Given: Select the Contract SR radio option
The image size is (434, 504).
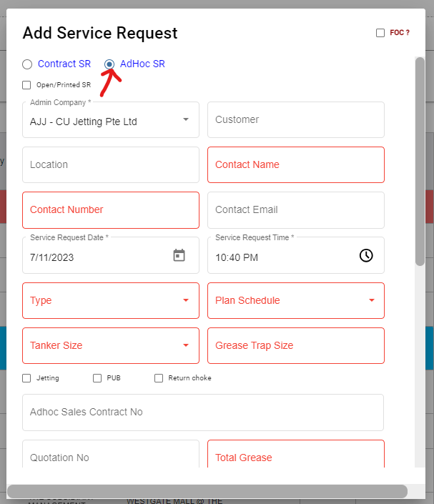Looking at the screenshot, I should [x=27, y=64].
